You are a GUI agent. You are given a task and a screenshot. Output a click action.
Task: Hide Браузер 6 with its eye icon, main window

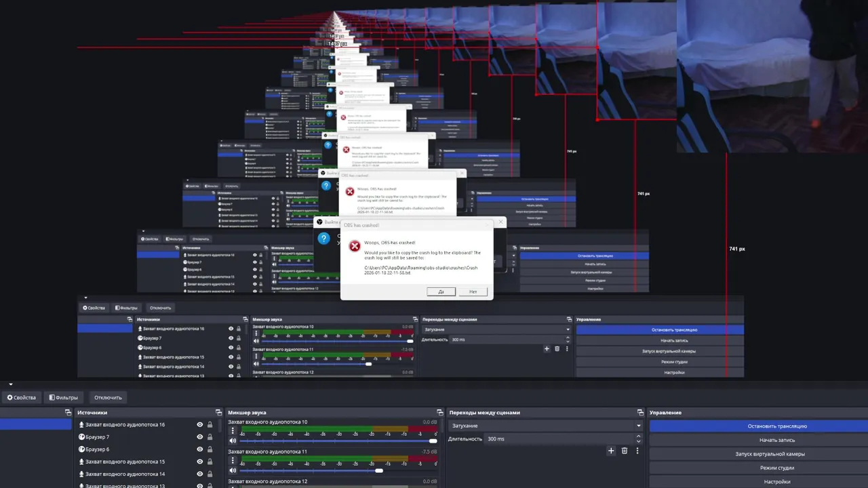pos(200,449)
